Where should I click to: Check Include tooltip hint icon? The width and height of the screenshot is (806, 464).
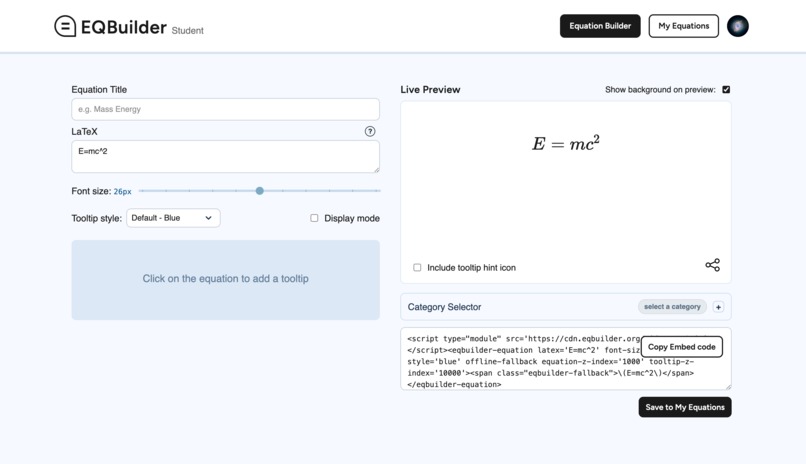pos(417,268)
